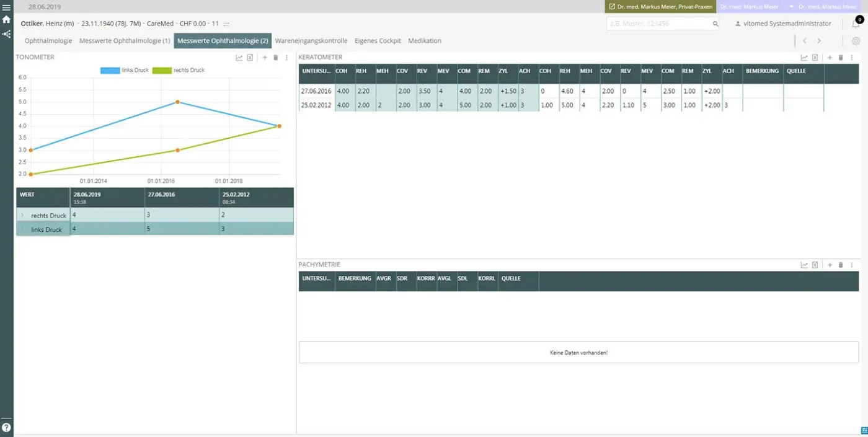
Task: Go to next tab with right chevron
Action: point(819,41)
